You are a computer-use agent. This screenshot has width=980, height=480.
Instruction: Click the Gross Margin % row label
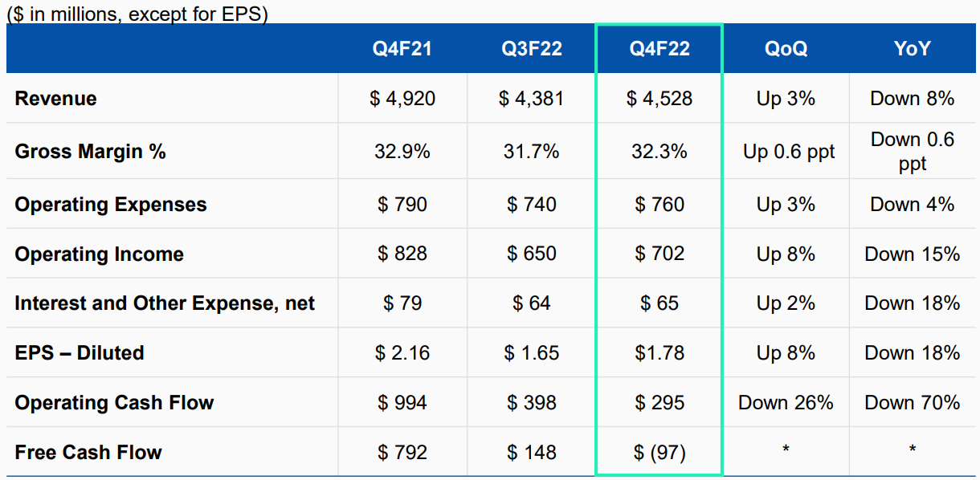90,151
